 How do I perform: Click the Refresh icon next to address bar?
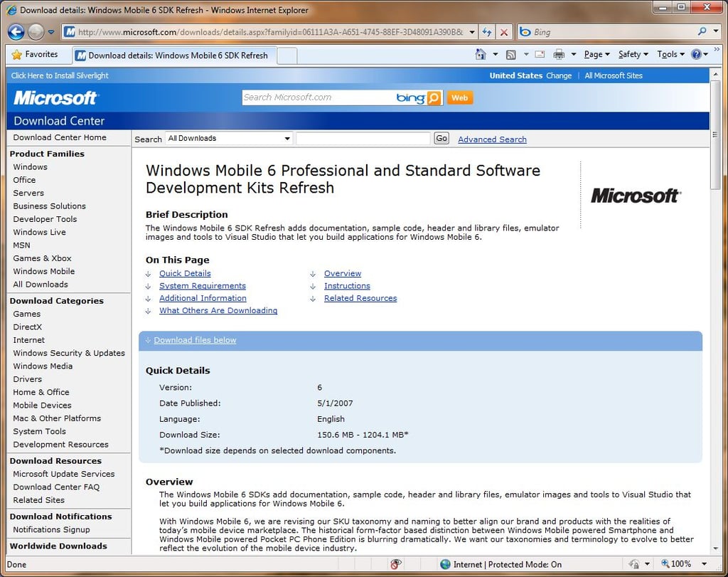point(486,32)
